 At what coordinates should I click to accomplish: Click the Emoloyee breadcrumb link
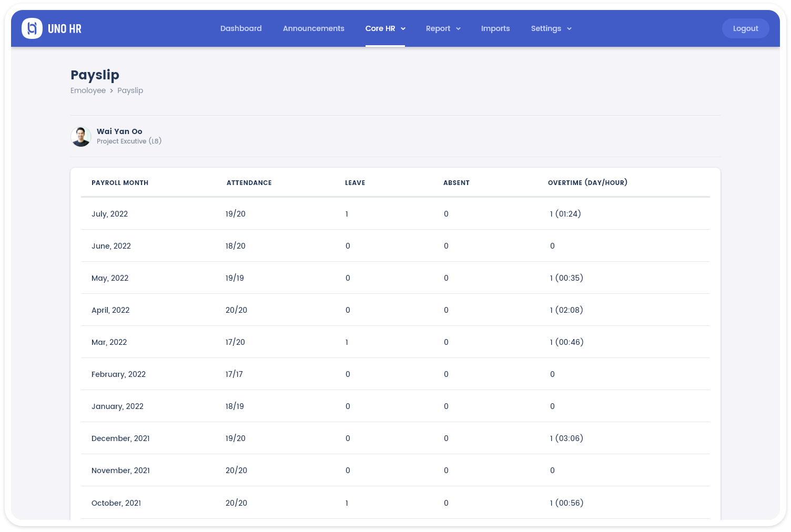coord(88,90)
